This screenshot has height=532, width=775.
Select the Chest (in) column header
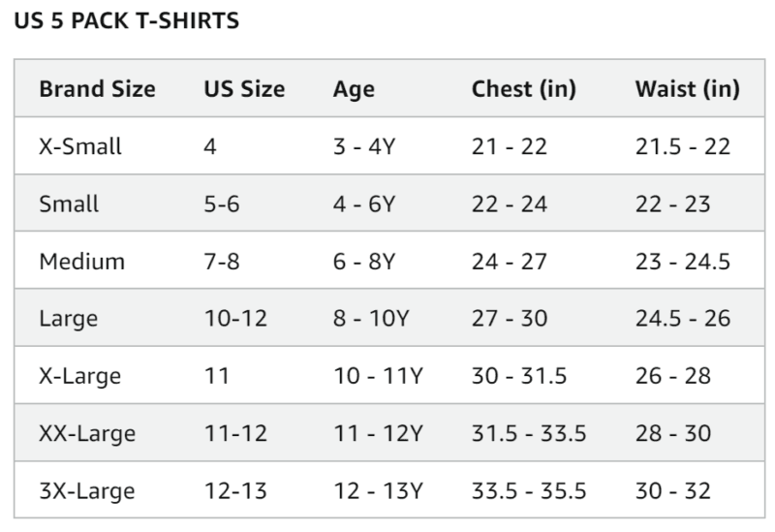(x=524, y=89)
